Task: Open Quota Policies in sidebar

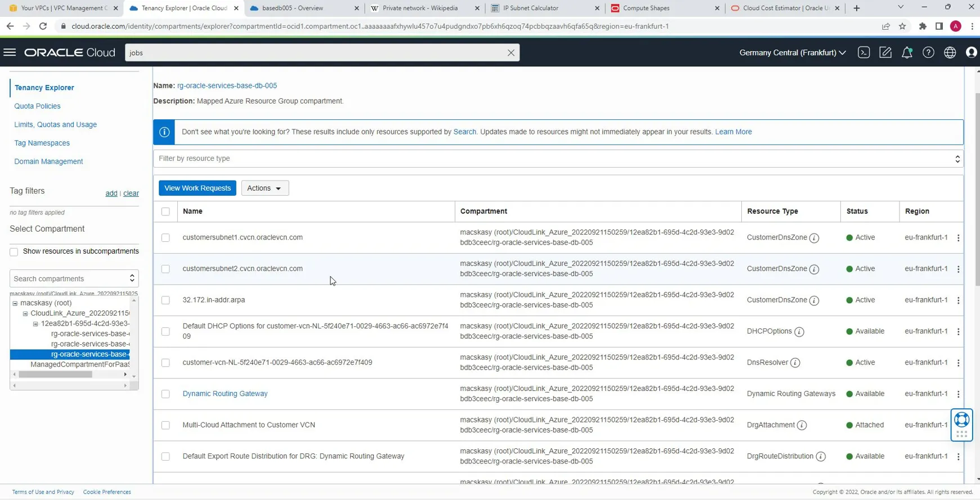Action: 37,106
